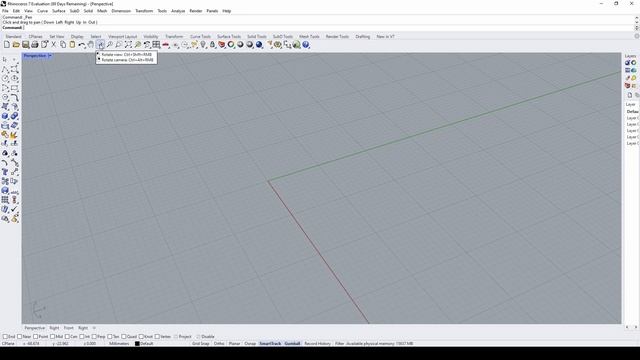Open a file using the folder icon
The height and width of the screenshot is (360, 640).
[x=16, y=45]
